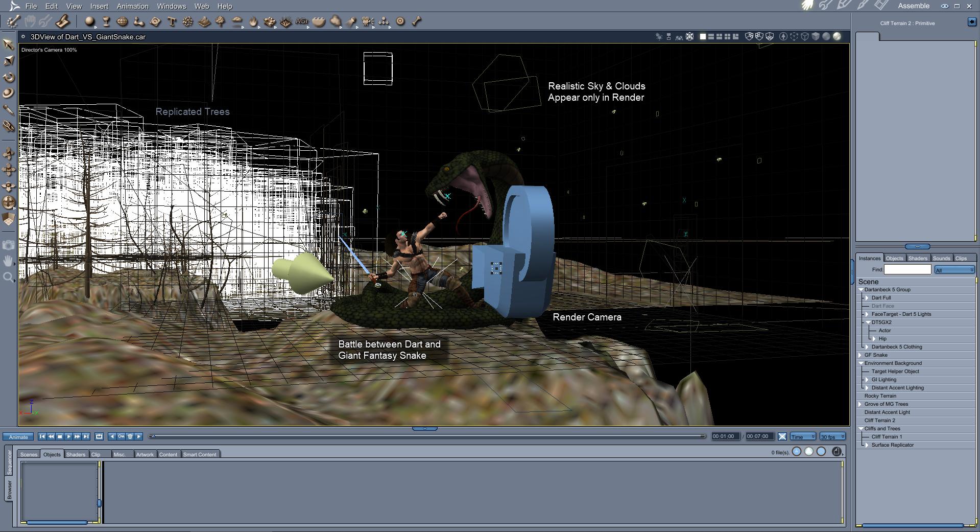
Task: Click the magic wand icon in top toolbar
Action: click(x=13, y=21)
